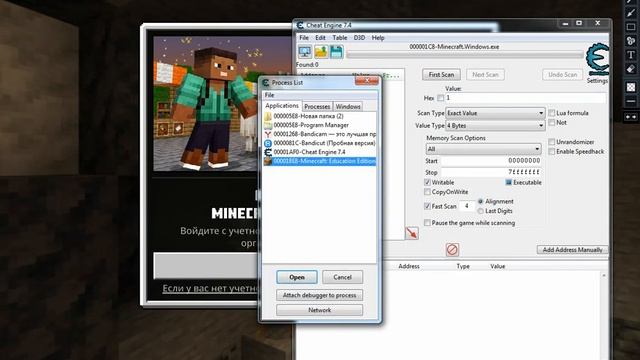This screenshot has width=640, height=360.
Task: Click the First Scan button
Action: [441, 75]
